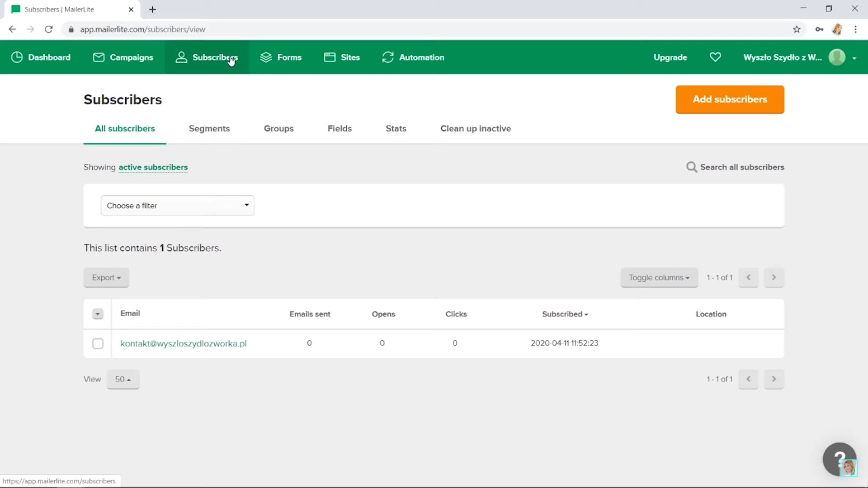Bookmark this page with the star icon

(x=797, y=29)
